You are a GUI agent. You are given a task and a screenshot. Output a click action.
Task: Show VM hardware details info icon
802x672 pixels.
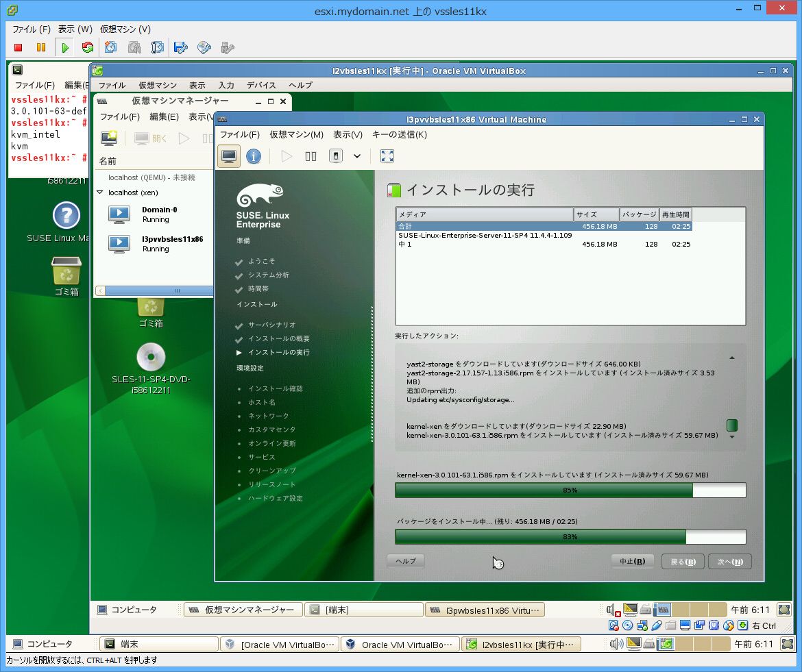[x=254, y=156]
